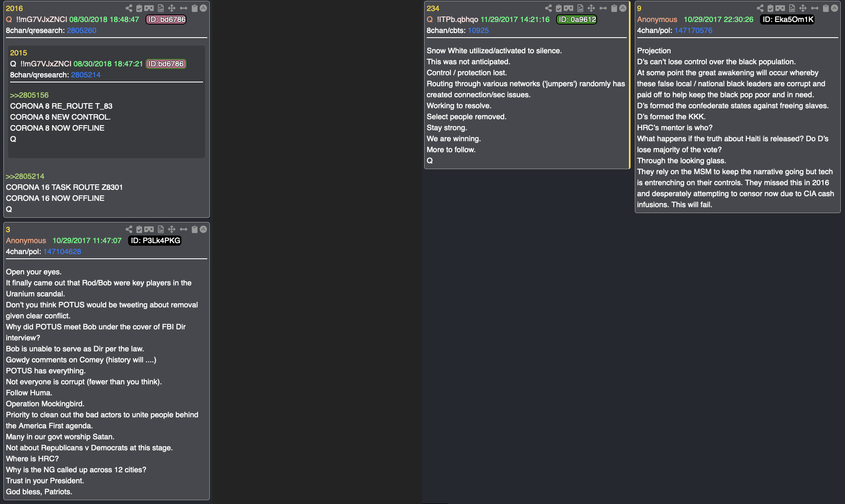Click the line 'Through the looking glass.'
Viewport: 845px width, 504px height.
click(x=681, y=161)
